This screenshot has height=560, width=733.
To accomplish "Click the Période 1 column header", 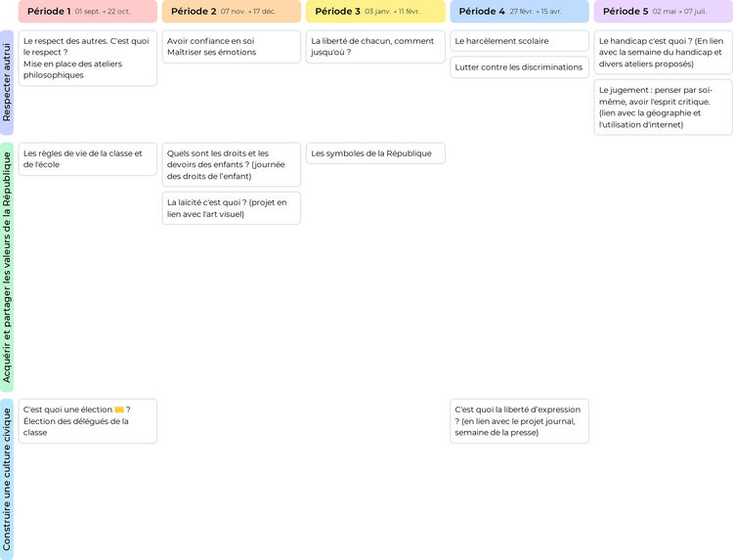I will [x=87, y=12].
